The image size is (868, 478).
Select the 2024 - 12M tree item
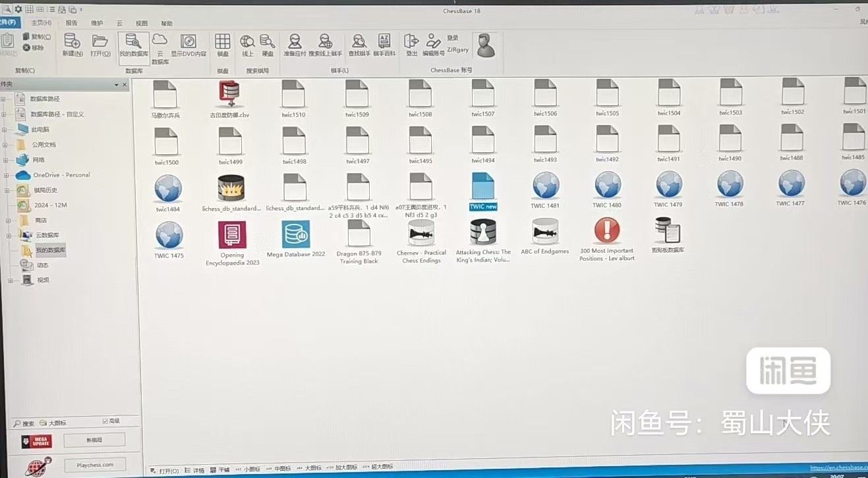[x=51, y=205]
